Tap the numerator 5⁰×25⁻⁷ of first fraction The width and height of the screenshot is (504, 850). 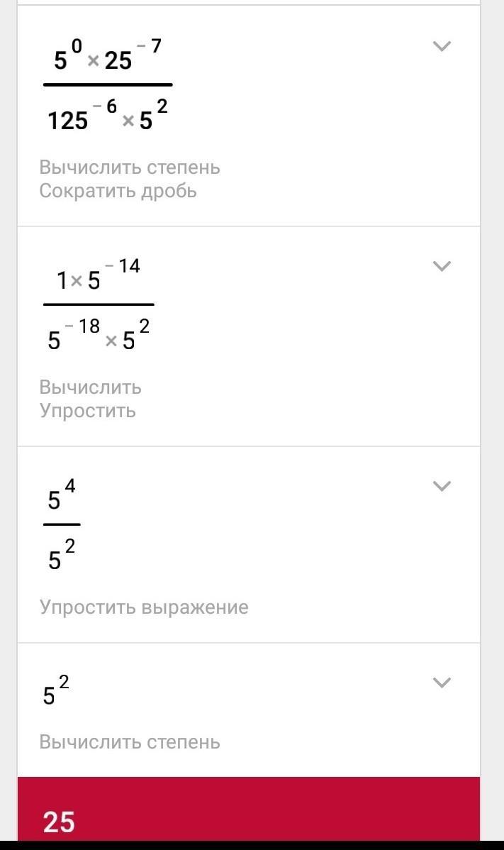107,58
